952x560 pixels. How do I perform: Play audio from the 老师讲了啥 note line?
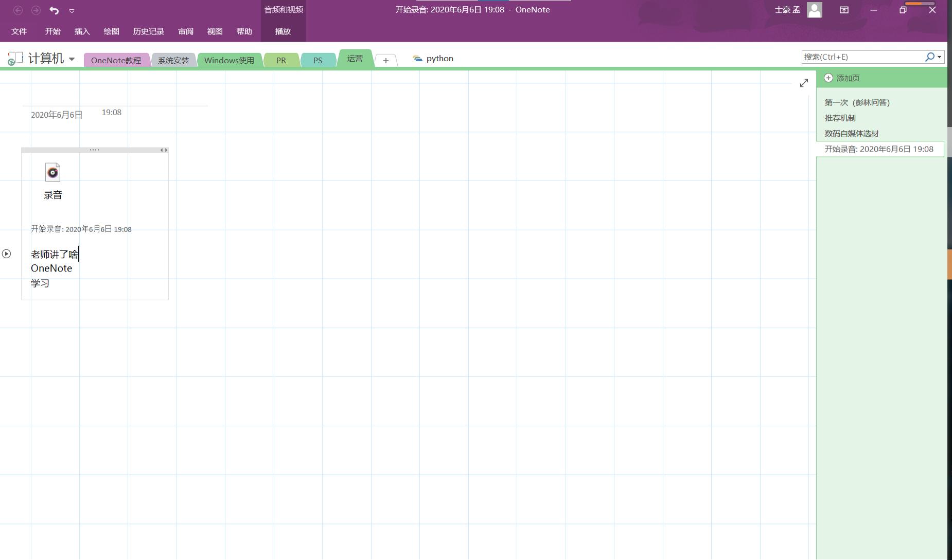[x=6, y=254]
